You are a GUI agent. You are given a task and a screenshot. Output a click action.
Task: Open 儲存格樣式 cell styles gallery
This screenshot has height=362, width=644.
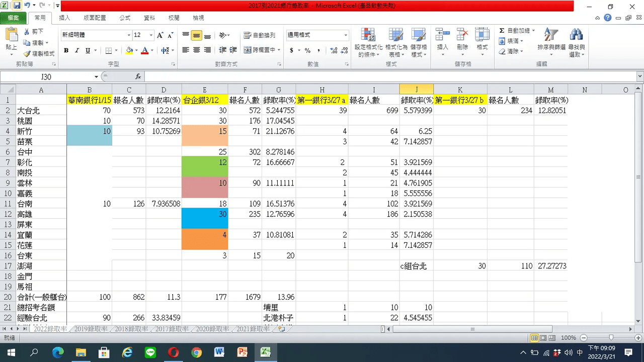(419, 43)
